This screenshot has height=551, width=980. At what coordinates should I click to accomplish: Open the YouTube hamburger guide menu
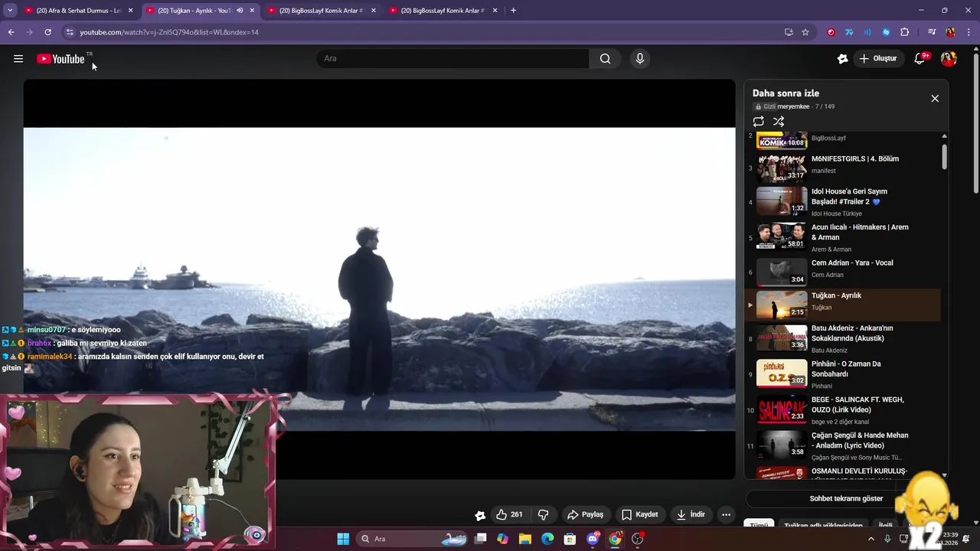point(18,59)
